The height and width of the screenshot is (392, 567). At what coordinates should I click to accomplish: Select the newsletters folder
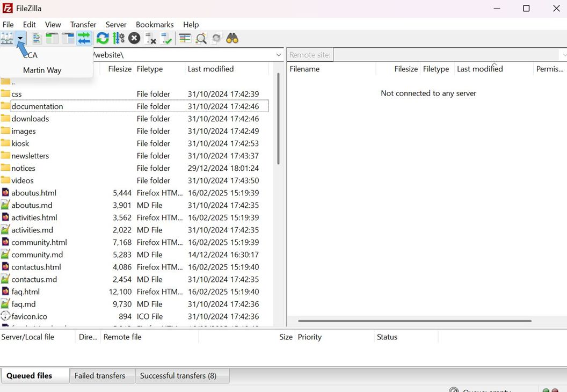[30, 156]
